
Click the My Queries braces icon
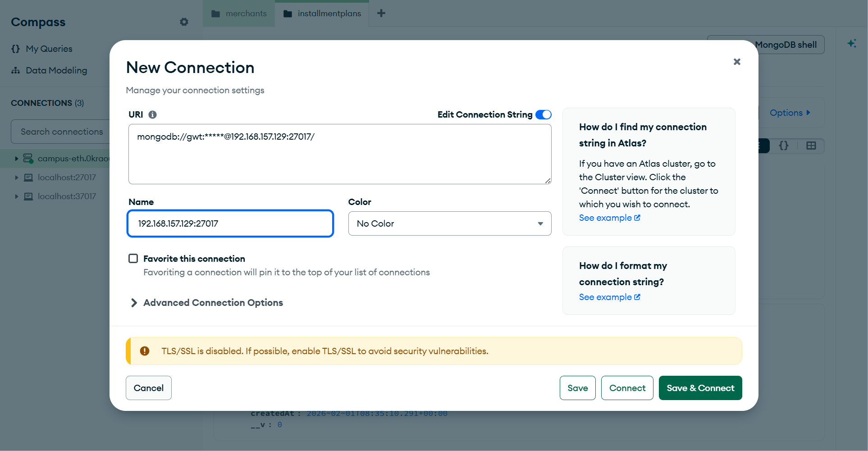[x=16, y=49]
